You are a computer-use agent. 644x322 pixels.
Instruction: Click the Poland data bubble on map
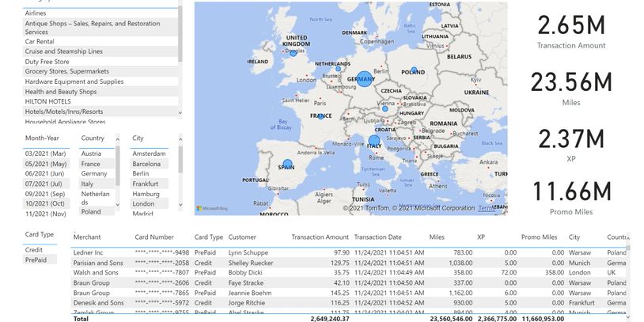click(414, 70)
